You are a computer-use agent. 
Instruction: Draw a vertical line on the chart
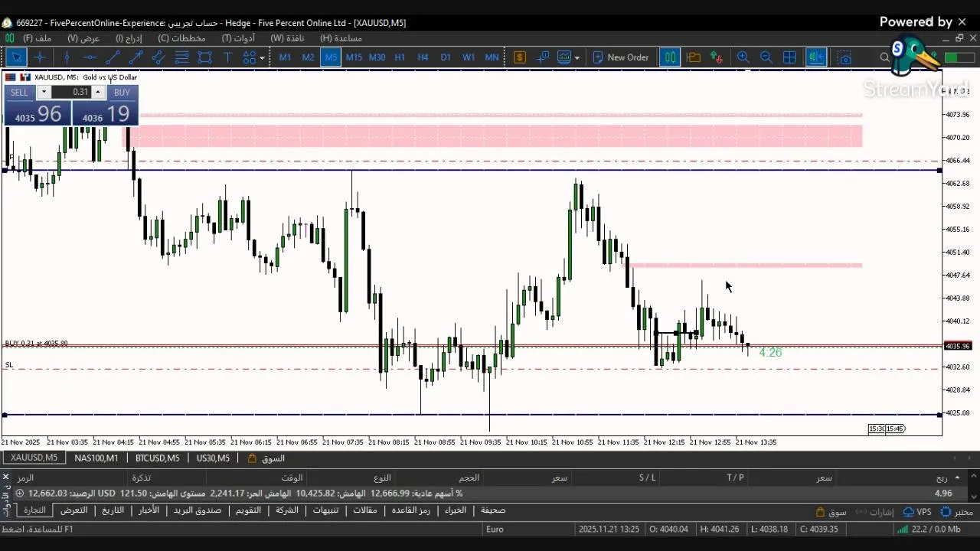click(67, 57)
